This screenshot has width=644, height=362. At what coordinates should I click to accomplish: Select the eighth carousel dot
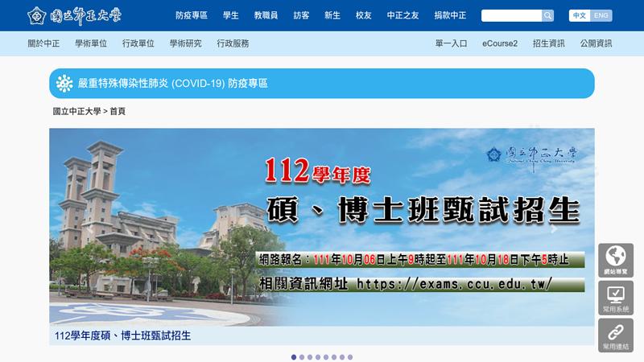tap(350, 357)
